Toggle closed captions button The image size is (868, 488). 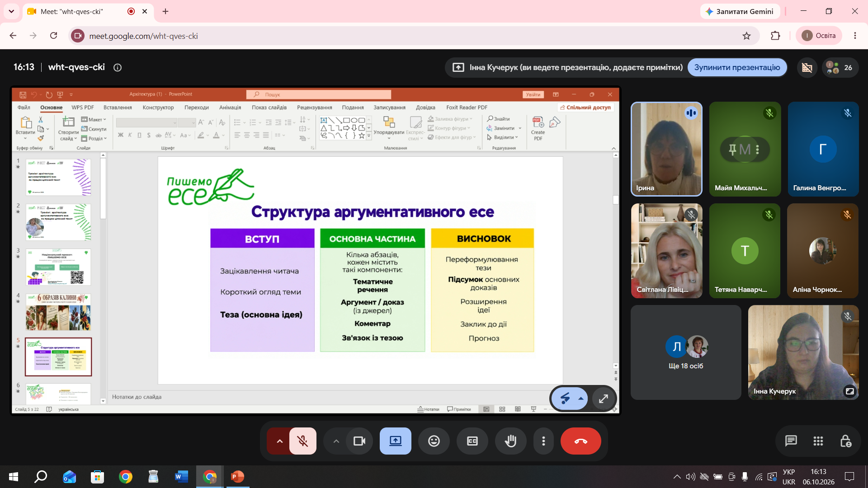tap(472, 441)
